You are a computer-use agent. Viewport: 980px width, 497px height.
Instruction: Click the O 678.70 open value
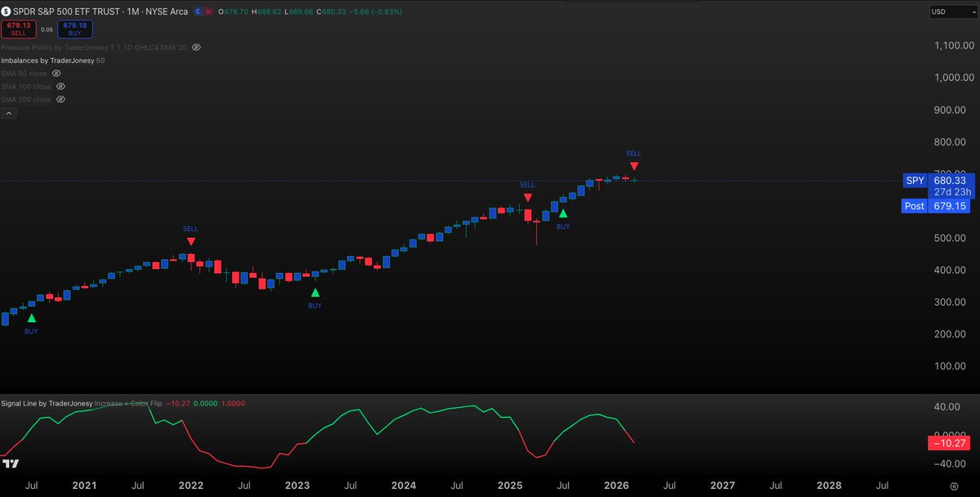coord(233,12)
